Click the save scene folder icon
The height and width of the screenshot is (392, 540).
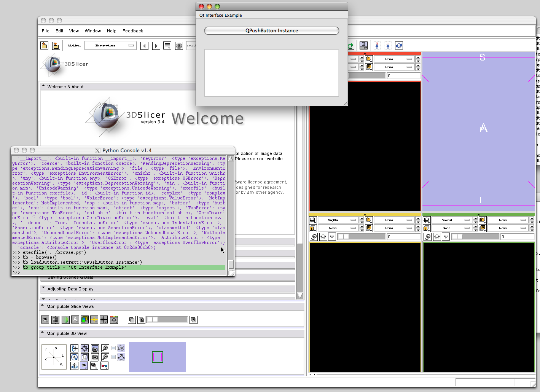[56, 46]
